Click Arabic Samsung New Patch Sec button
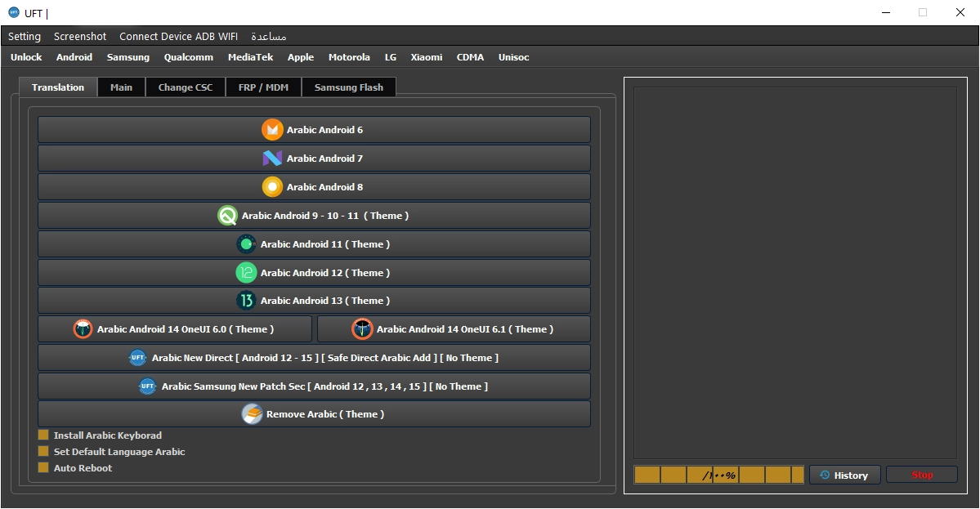Image resolution: width=980 pixels, height=509 pixels. 315,386
